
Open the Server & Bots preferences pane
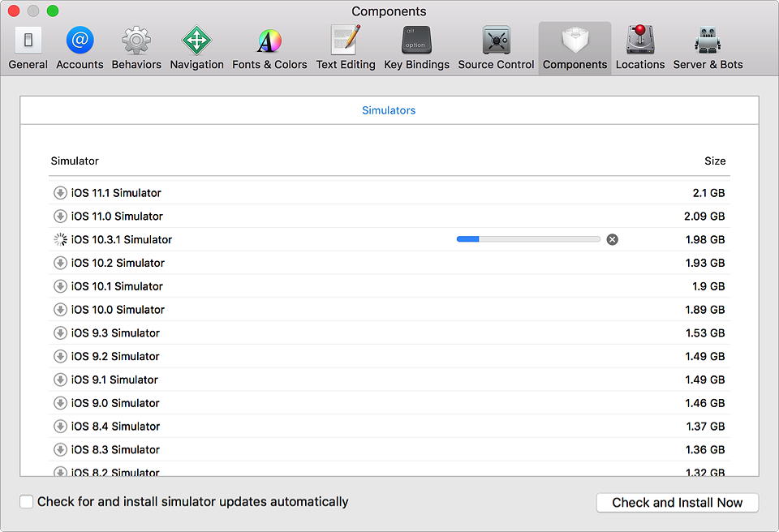tap(708, 48)
